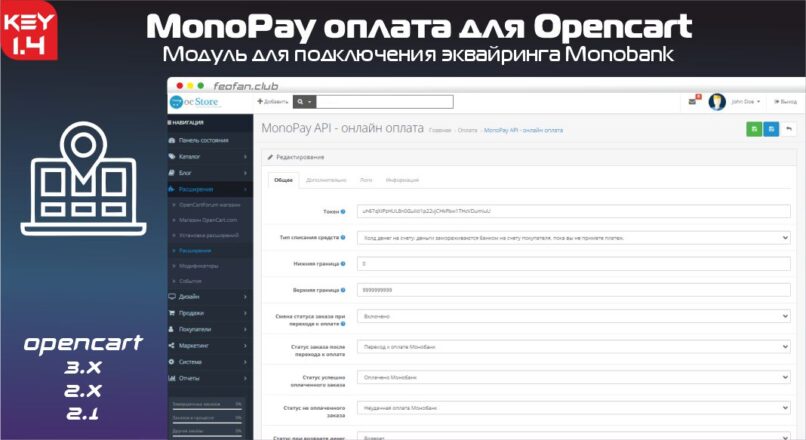Click the share icon beside Маркетинг

pos(172,345)
